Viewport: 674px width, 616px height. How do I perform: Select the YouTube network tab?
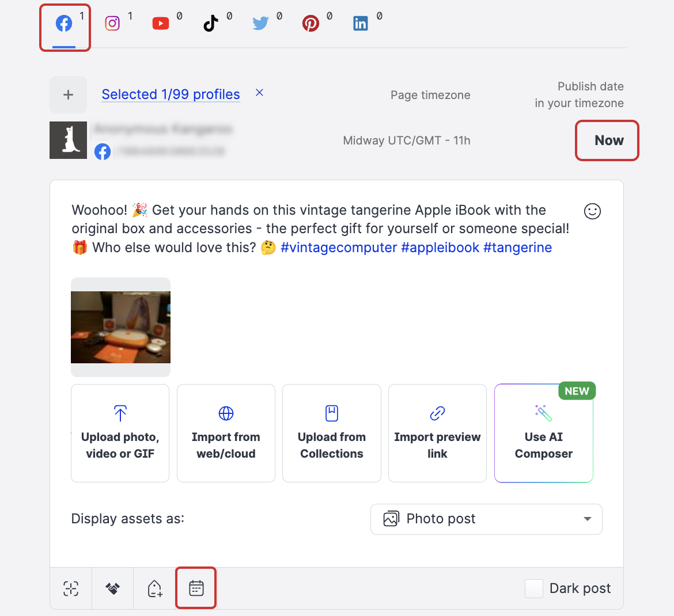161,24
